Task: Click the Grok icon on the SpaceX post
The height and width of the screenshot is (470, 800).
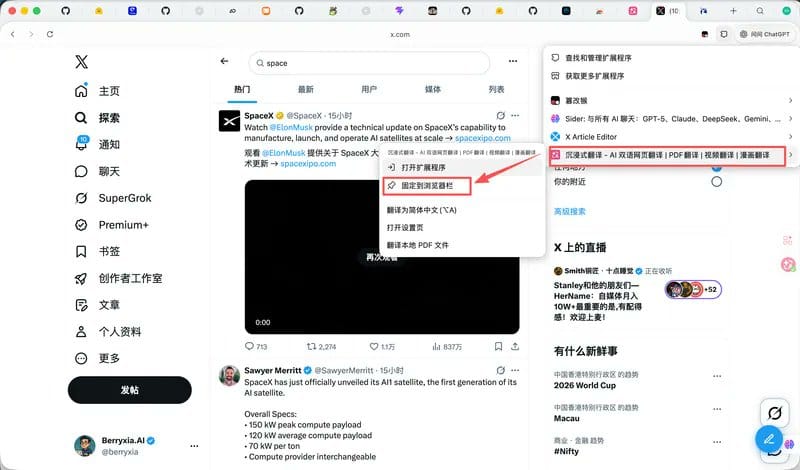Action: 501,116
